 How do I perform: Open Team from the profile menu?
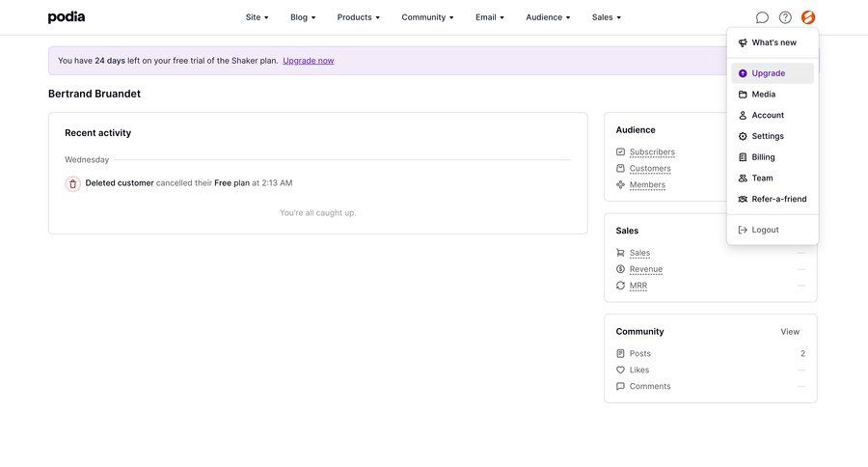coord(773,179)
